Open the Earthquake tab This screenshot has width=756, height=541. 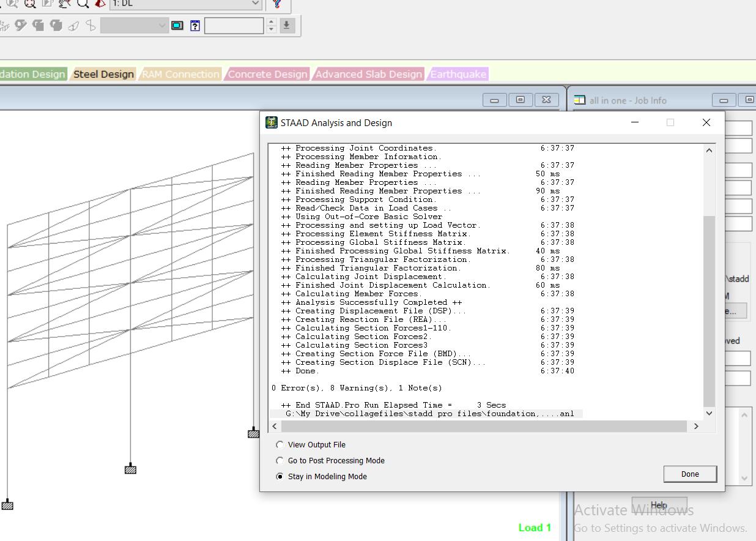point(458,74)
